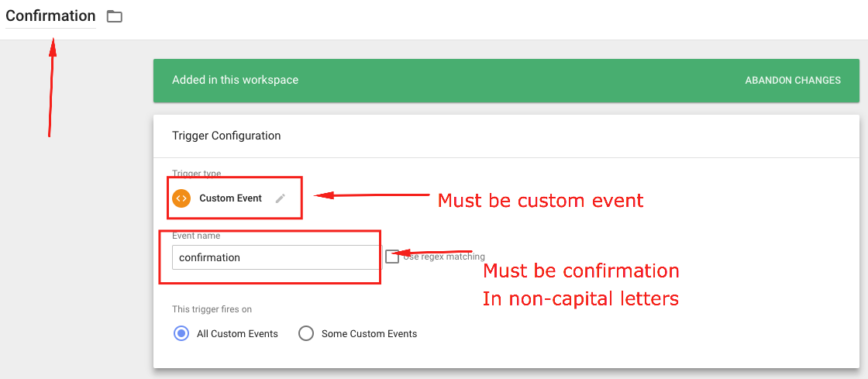
Task: Click the red In non-capital letters note
Action: (x=580, y=298)
